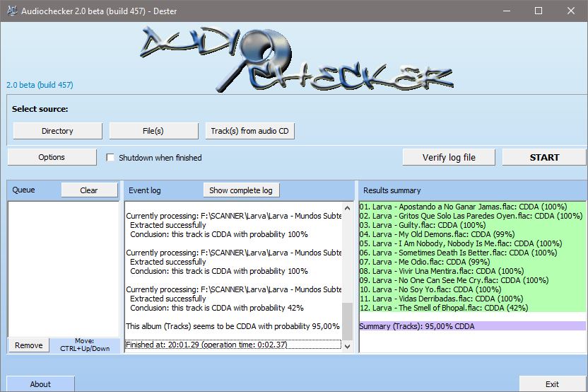
Task: Click the 2.0 beta (build 457) version text
Action: 40,85
